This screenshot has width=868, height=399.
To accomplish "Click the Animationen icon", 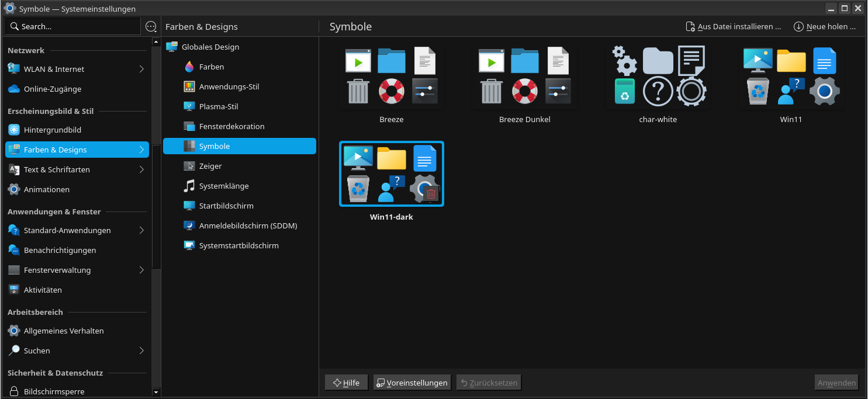I will click(x=14, y=189).
